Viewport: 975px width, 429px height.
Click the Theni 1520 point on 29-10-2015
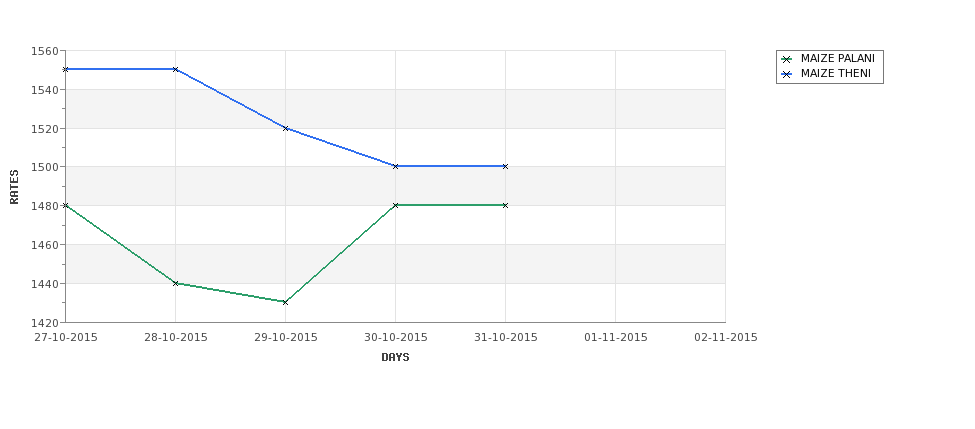click(x=285, y=128)
